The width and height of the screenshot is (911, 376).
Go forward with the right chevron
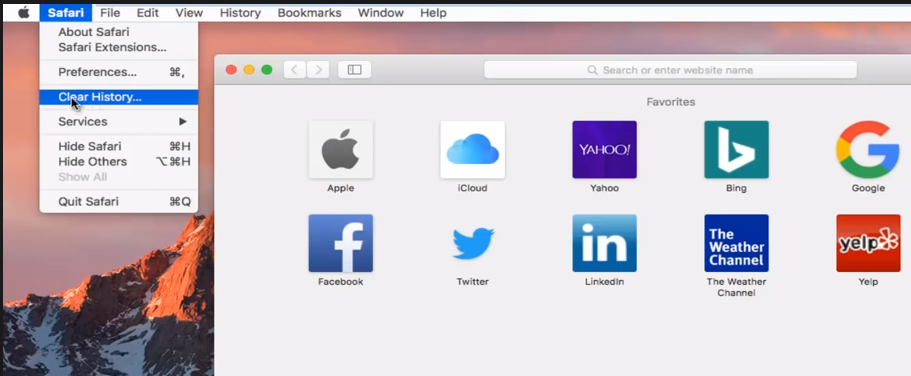pyautogui.click(x=318, y=70)
